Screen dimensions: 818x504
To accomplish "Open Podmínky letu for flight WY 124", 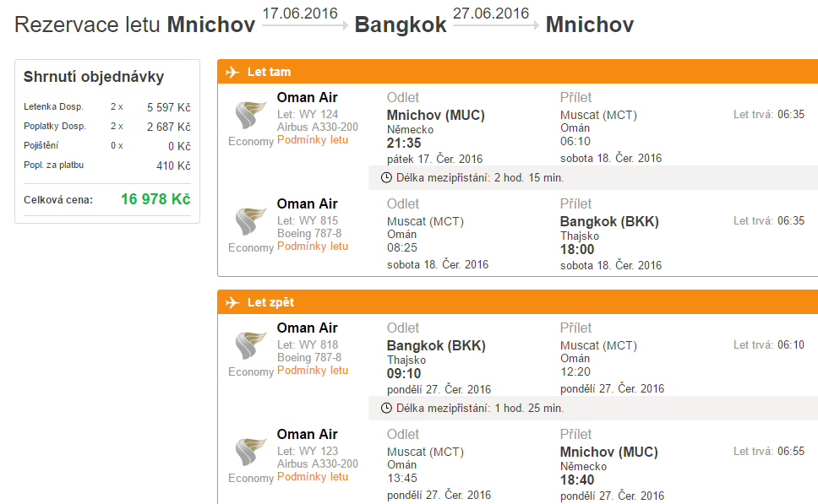I will click(x=313, y=140).
